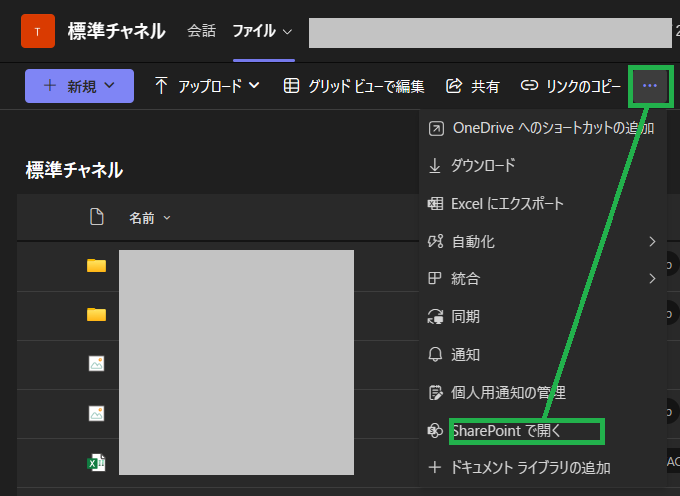Image resolution: width=680 pixels, height=496 pixels.
Task: Click the link chain icon
Action: tap(529, 85)
